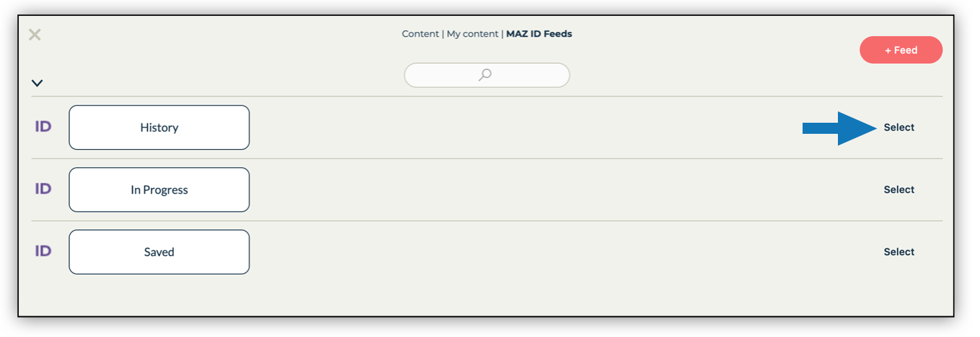This screenshot has height=337, width=980.
Task: Focus the search input field
Action: 487,75
